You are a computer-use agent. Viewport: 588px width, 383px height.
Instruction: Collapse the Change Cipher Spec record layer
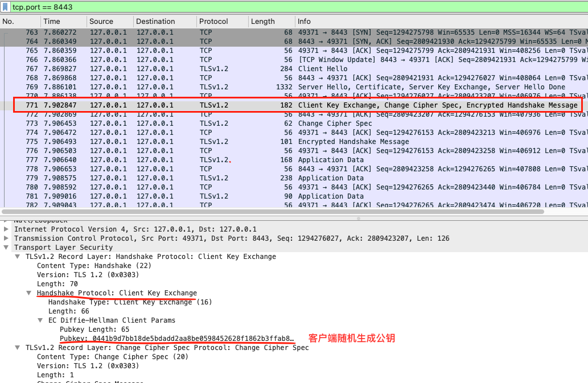(17, 347)
